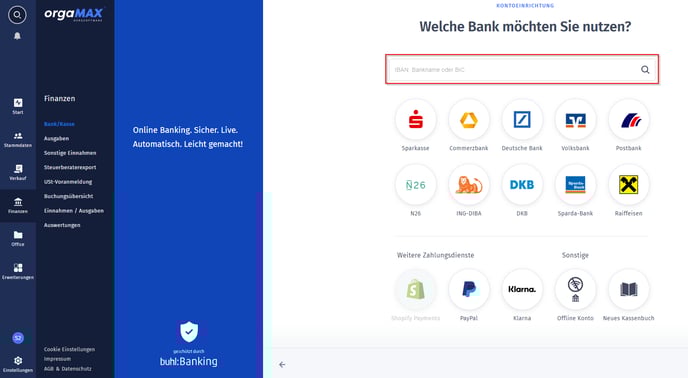This screenshot has height=378, width=688.
Task: Open Bank/Kasse menu item
Action: click(59, 124)
